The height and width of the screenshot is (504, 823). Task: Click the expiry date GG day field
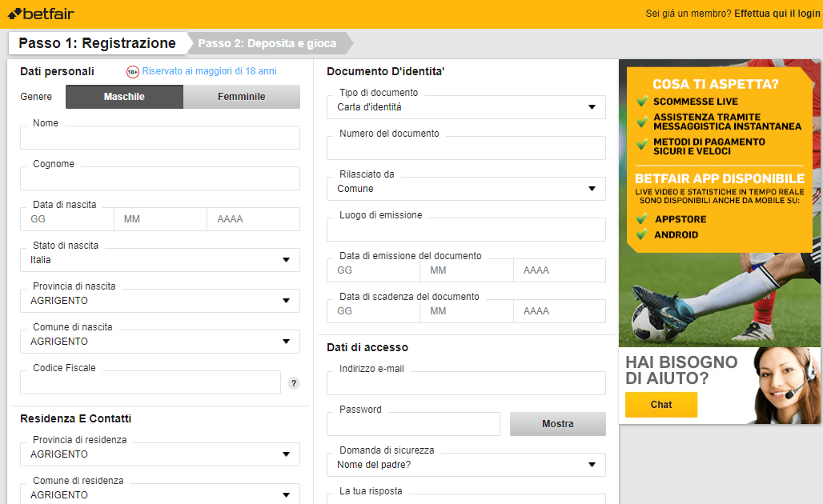click(373, 311)
